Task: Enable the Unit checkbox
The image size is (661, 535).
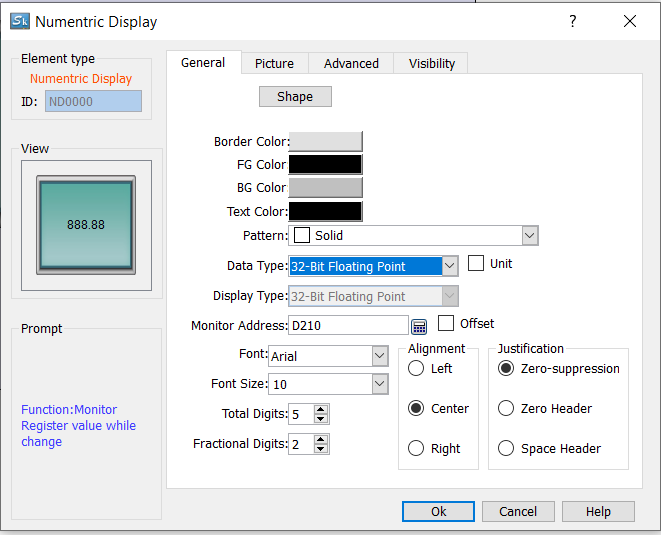Action: (476, 263)
